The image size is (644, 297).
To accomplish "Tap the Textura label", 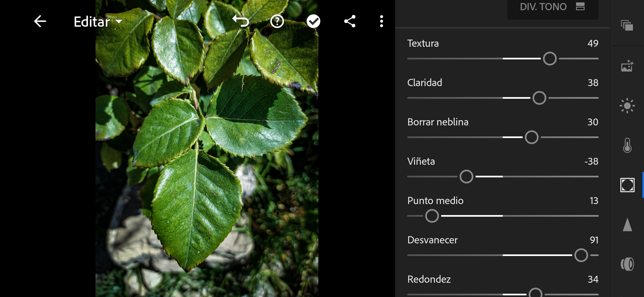I will pos(423,43).
